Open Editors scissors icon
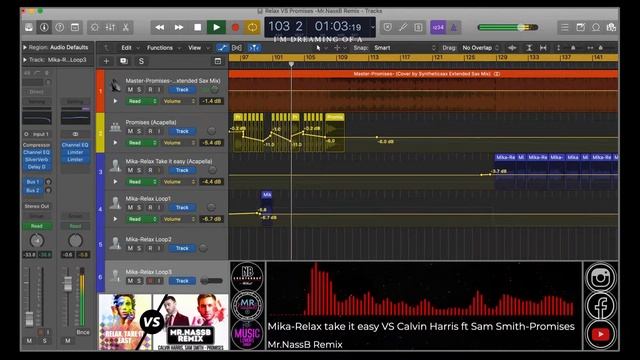The image size is (640, 360). (x=126, y=27)
